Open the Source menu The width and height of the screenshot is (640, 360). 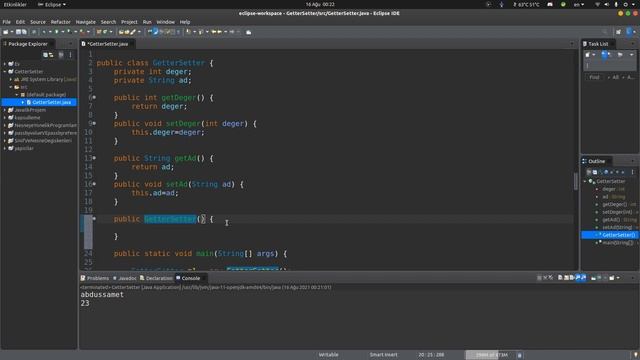click(x=38, y=22)
